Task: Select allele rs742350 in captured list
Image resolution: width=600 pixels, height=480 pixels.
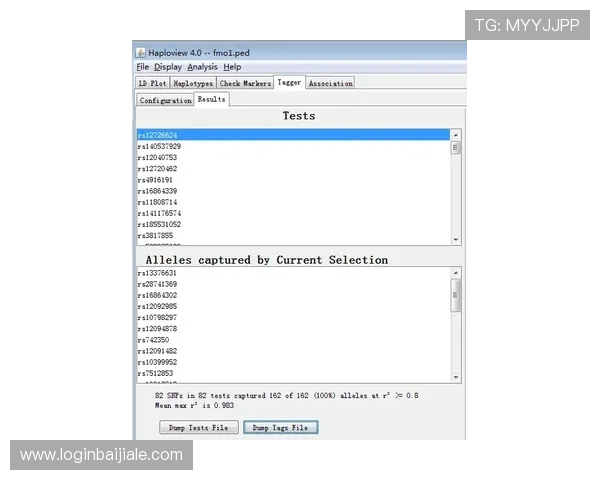Action: [x=153, y=340]
